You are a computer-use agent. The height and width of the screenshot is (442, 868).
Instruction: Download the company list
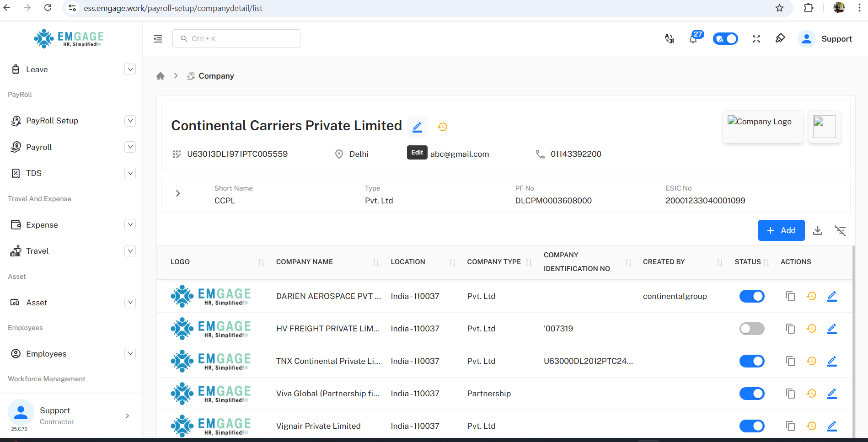[x=818, y=230]
